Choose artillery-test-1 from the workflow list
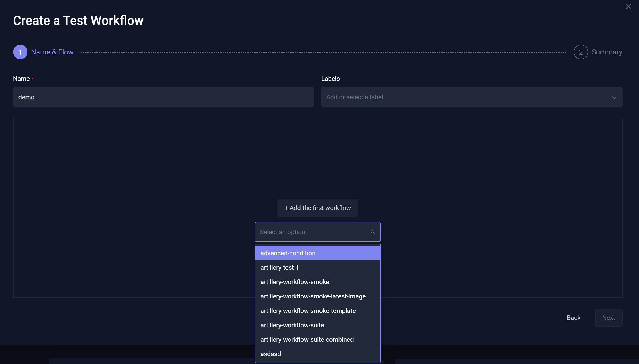Image resolution: width=639 pixels, height=364 pixels. pos(279,267)
